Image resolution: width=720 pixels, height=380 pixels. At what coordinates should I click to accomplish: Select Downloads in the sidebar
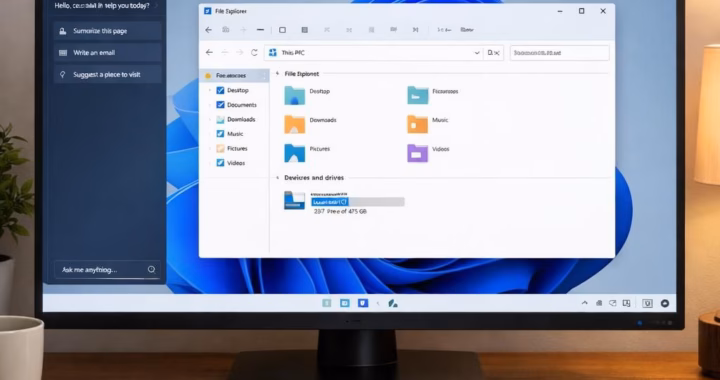241,119
